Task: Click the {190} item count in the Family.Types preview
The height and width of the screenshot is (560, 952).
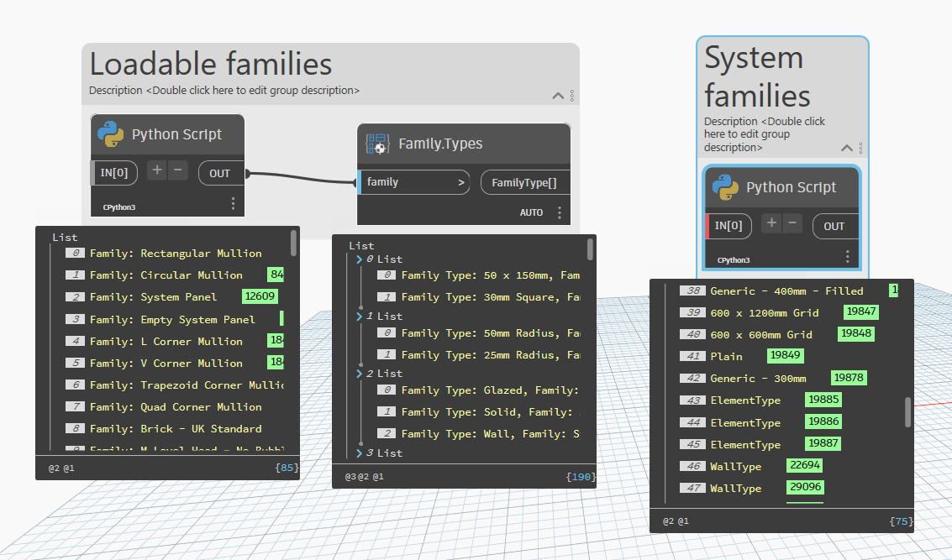Action: pyautogui.click(x=581, y=476)
